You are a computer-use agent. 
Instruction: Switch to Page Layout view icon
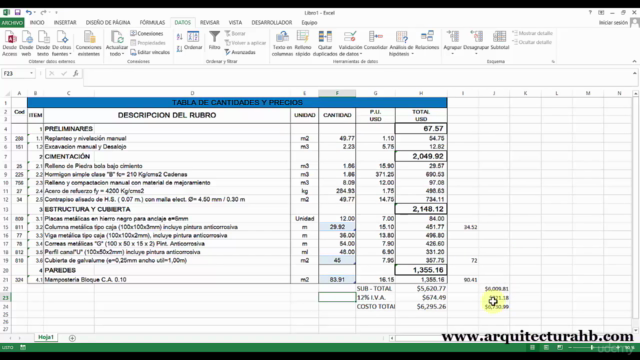[x=546, y=347]
